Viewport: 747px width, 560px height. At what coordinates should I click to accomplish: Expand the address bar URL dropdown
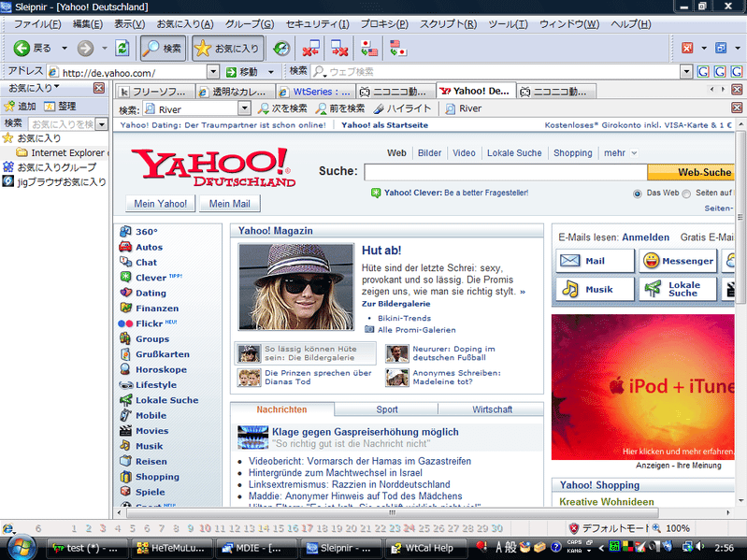tap(213, 72)
